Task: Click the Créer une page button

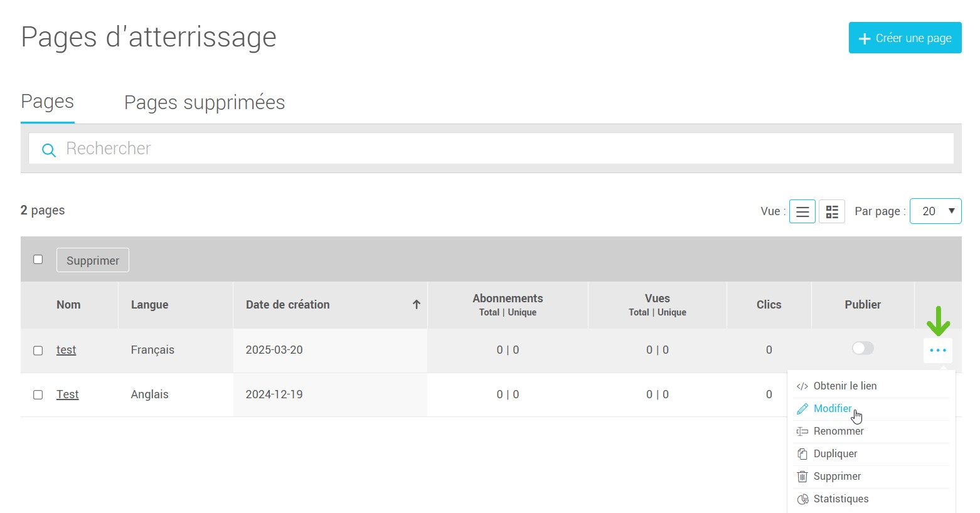Action: pos(904,38)
